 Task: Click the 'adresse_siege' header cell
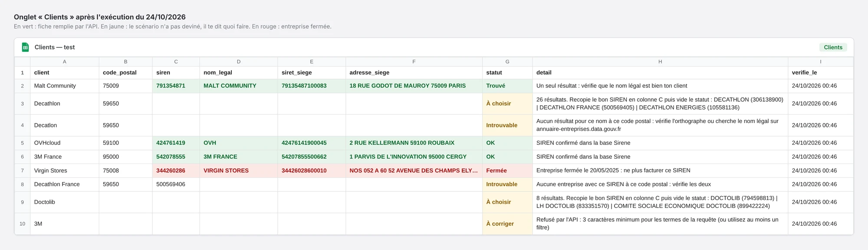[414, 73]
